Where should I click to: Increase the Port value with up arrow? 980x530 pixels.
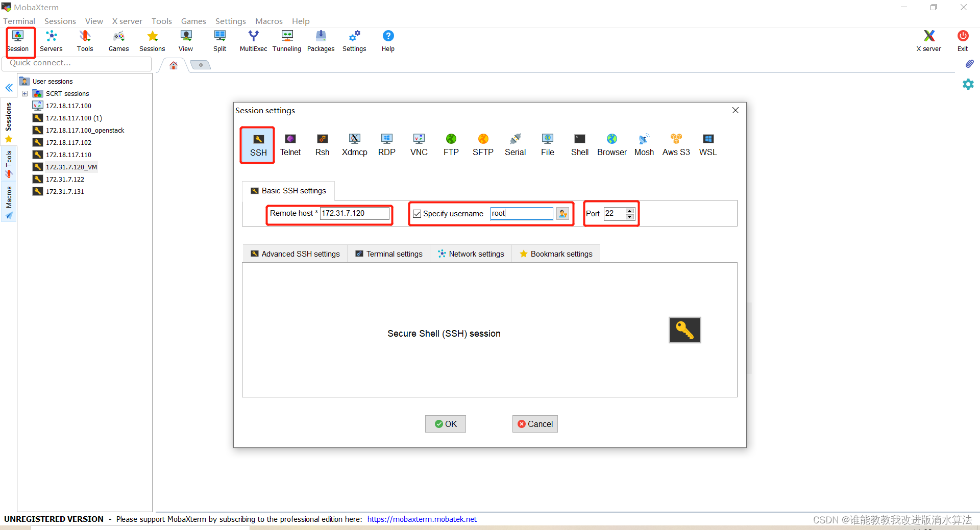click(x=630, y=211)
